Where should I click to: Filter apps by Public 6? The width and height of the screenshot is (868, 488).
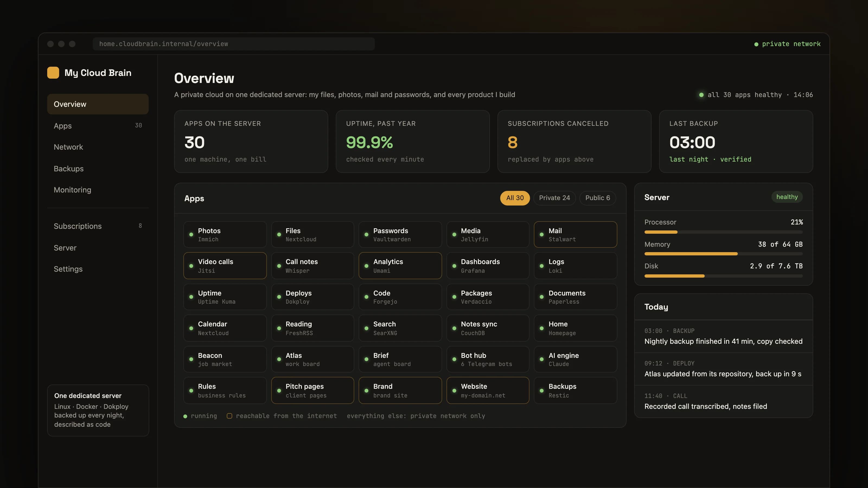[x=597, y=198]
